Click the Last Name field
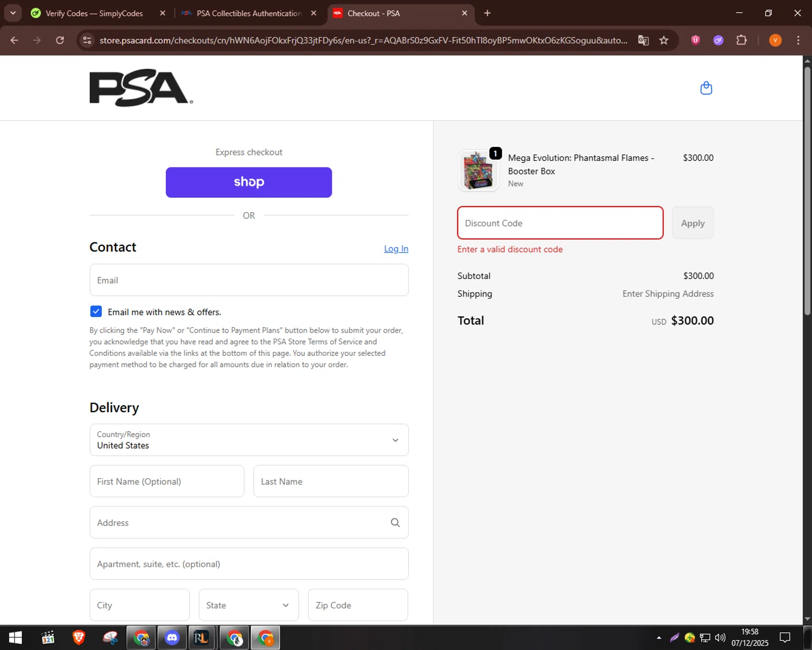812x650 pixels. pyautogui.click(x=331, y=481)
